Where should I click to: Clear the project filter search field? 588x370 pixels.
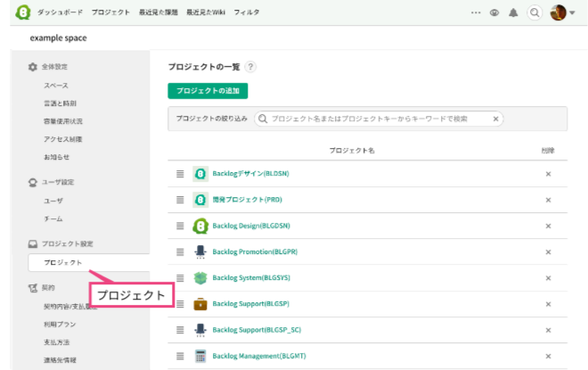[495, 119]
